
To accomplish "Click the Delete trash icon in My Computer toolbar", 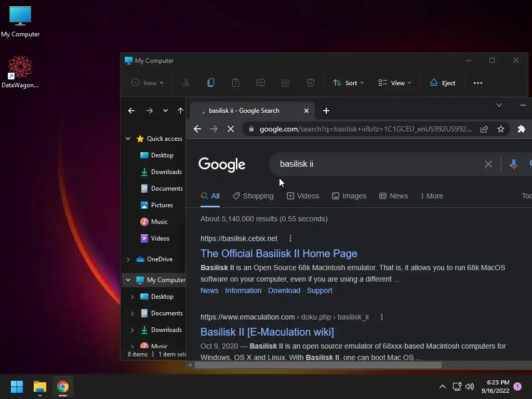I will point(311,83).
